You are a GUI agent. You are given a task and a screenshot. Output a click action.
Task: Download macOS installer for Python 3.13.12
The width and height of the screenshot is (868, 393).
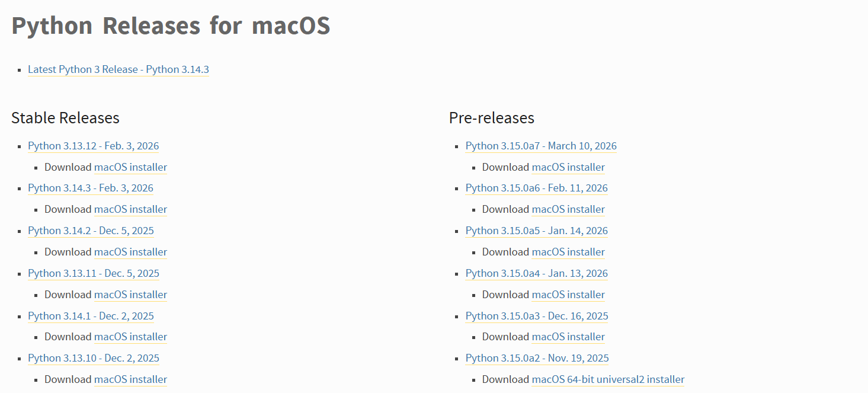130,167
